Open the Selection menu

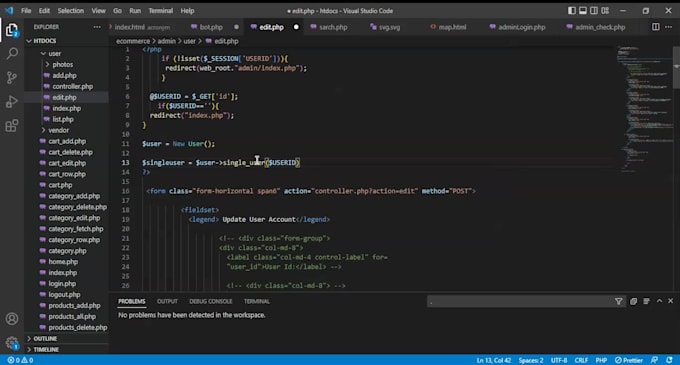point(71,11)
